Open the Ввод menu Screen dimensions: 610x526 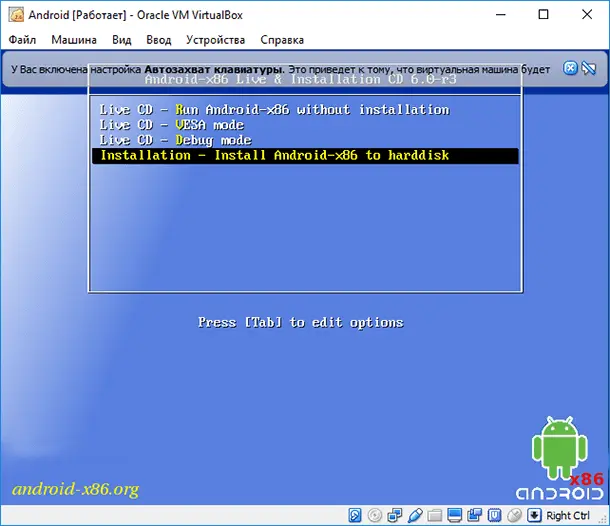click(x=159, y=40)
